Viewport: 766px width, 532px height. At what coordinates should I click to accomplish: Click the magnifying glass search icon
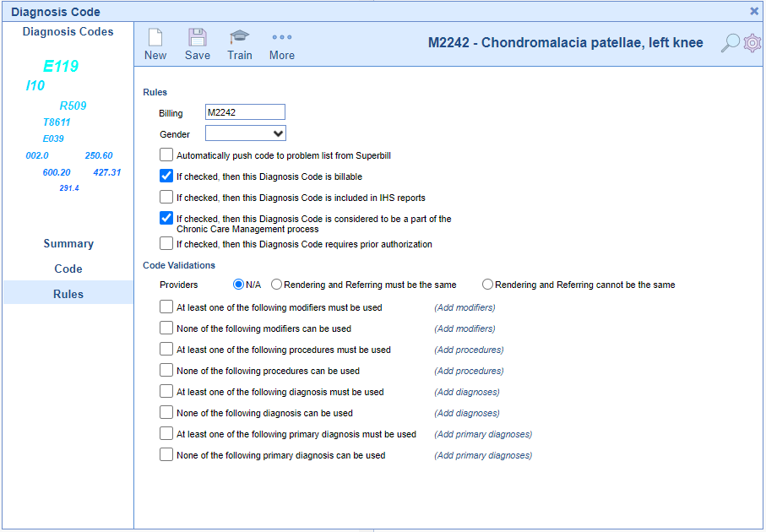tap(730, 43)
